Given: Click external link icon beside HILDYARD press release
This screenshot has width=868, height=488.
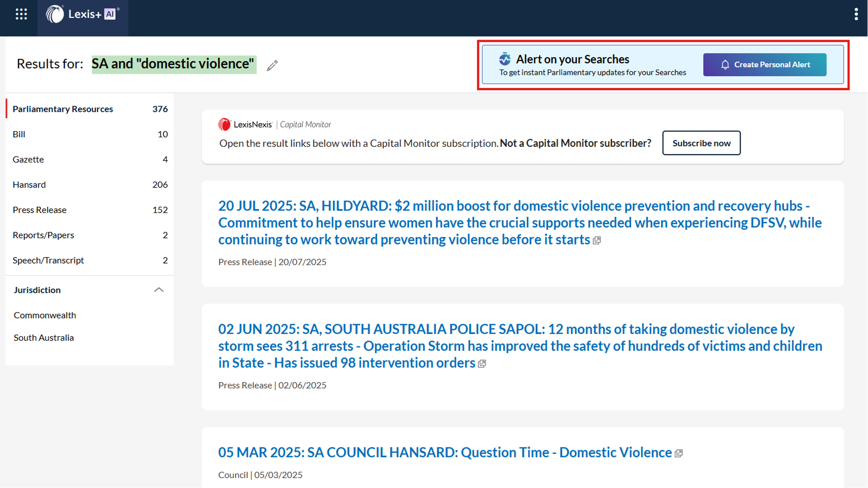Looking at the screenshot, I should [x=597, y=241].
